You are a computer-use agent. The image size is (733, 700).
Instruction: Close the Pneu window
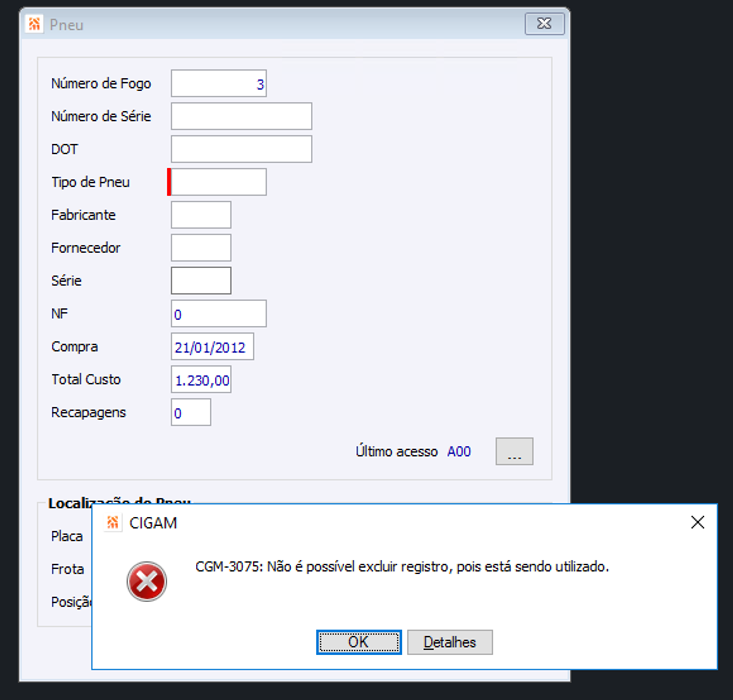pyautogui.click(x=545, y=23)
